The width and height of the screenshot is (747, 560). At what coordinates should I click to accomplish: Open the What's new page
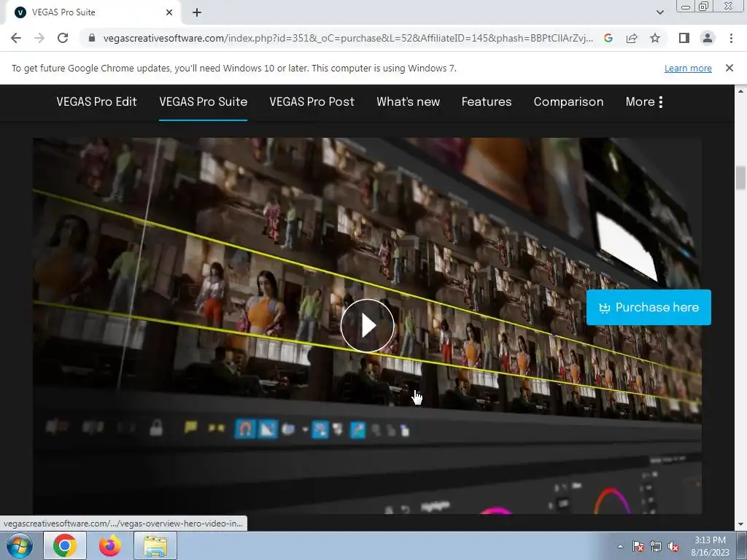tap(408, 102)
